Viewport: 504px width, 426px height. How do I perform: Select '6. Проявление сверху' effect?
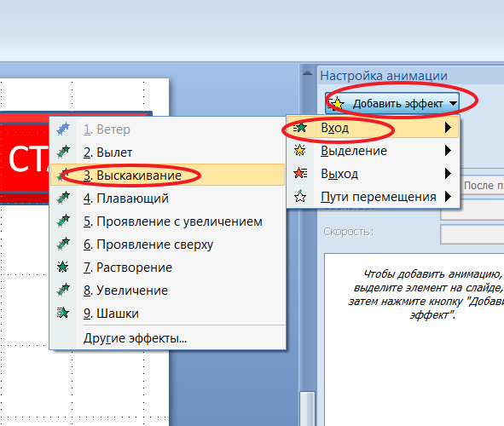click(x=168, y=245)
